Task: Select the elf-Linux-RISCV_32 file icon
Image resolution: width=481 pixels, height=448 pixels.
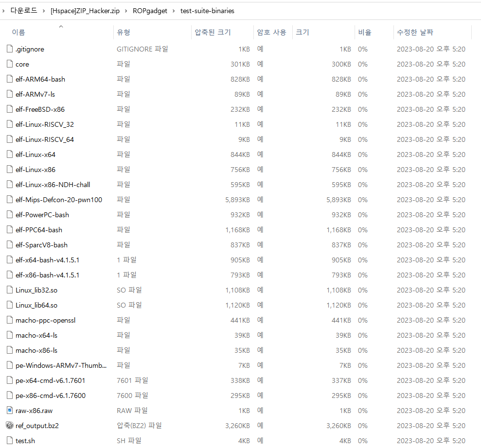Action: point(10,124)
